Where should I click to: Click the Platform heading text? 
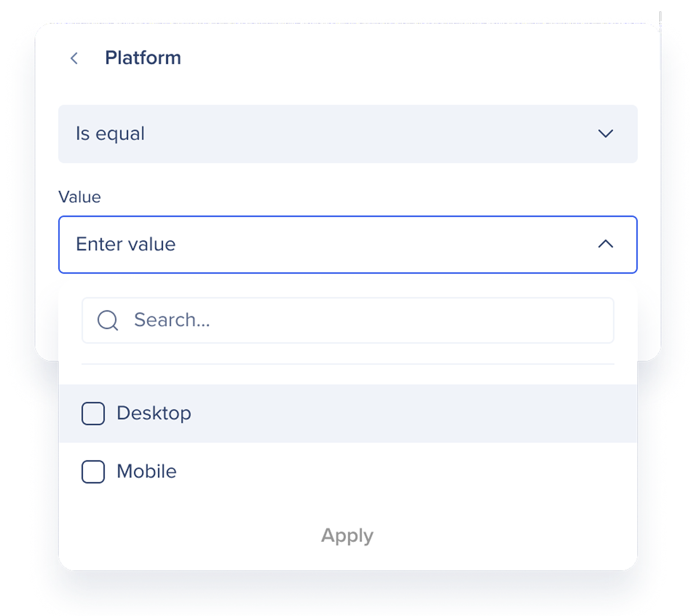click(x=143, y=58)
